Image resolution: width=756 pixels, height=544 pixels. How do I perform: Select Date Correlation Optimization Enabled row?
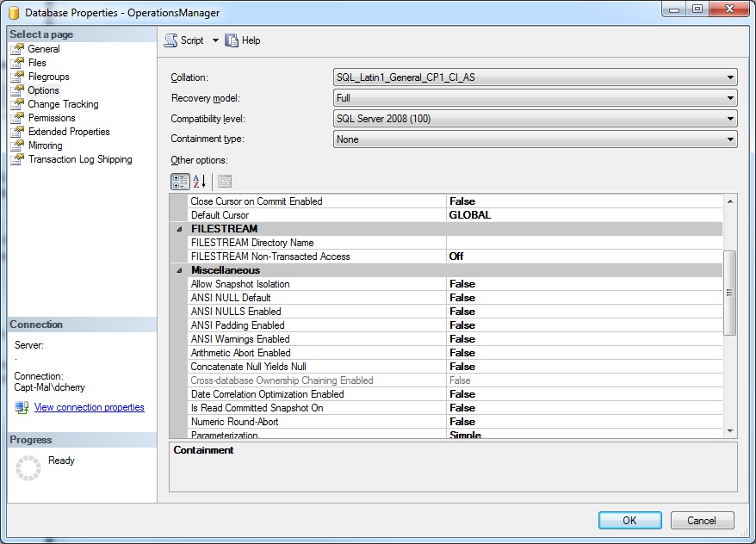tap(455, 394)
